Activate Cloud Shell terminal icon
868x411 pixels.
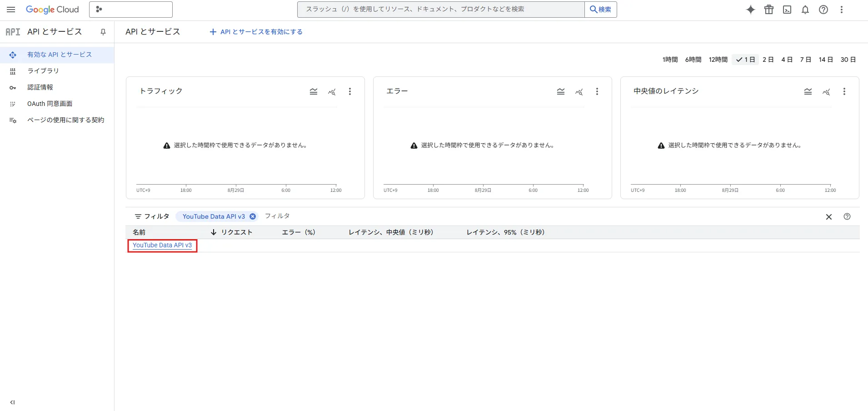pyautogui.click(x=787, y=10)
